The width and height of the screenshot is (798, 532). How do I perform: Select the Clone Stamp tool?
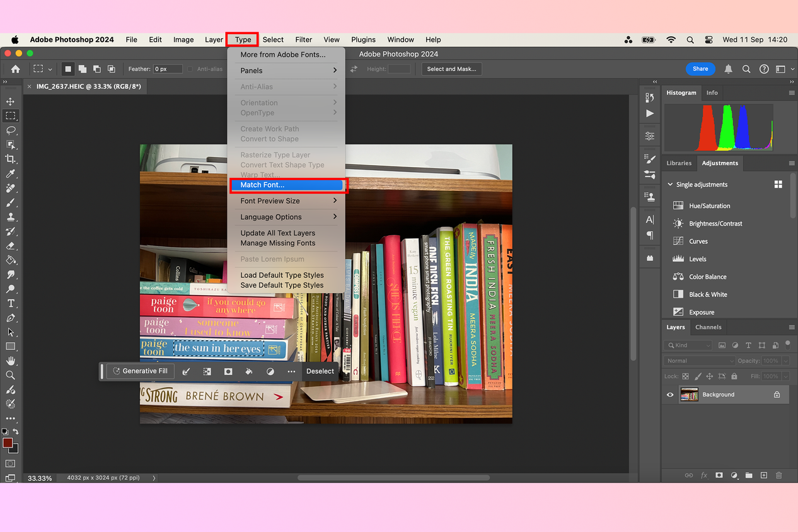(x=10, y=217)
